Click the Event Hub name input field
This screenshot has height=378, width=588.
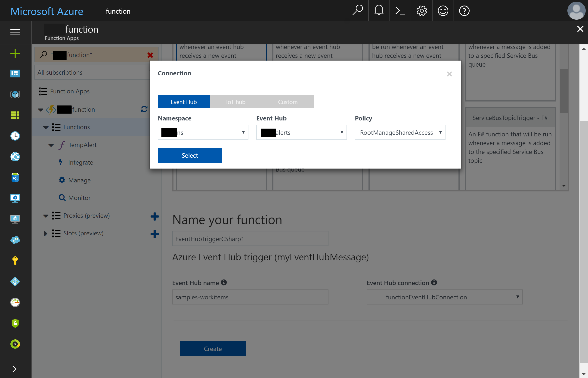(250, 297)
